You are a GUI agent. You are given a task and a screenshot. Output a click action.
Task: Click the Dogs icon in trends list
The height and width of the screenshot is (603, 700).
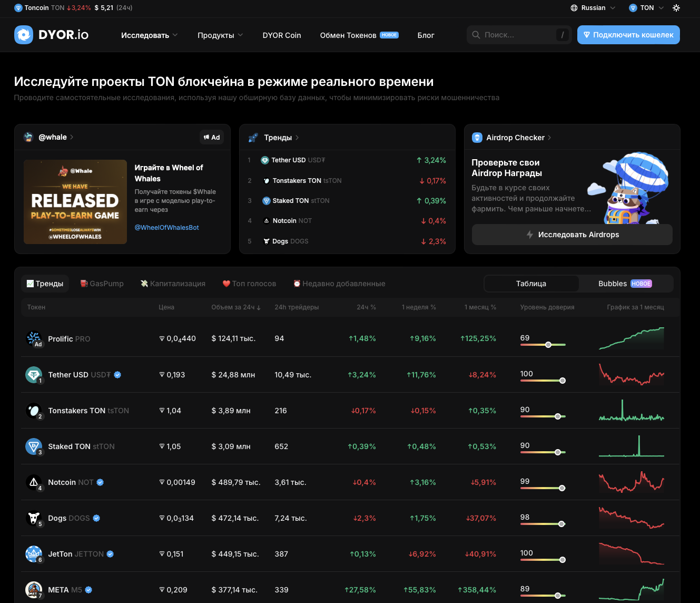267,241
